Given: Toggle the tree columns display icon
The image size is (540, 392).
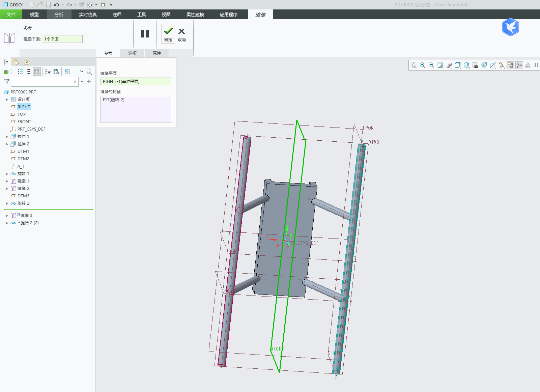Looking at the screenshot, I should 37,72.
